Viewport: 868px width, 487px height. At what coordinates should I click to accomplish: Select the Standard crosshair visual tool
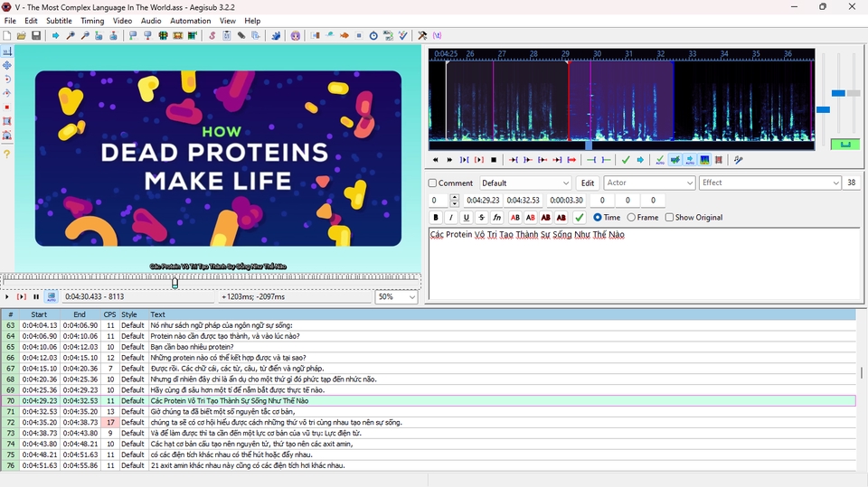7,51
